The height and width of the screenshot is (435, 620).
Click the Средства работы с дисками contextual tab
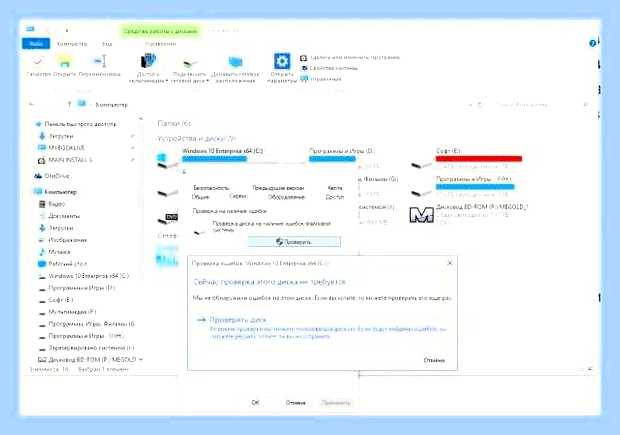[160, 31]
